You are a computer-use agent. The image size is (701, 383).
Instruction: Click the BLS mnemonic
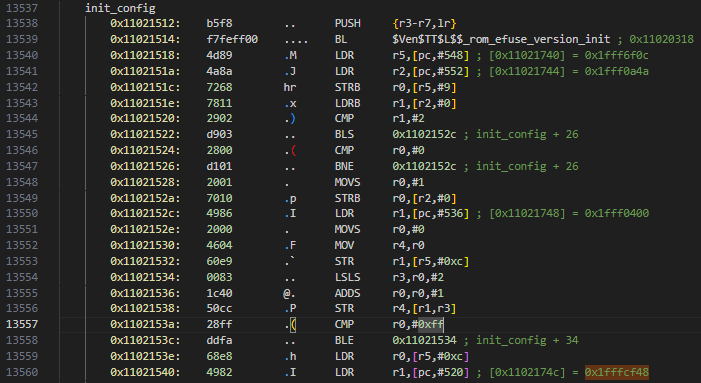[344, 135]
